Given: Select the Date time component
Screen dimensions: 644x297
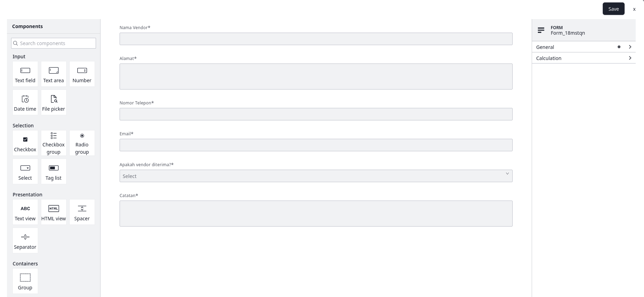Looking at the screenshot, I should click(x=25, y=103).
